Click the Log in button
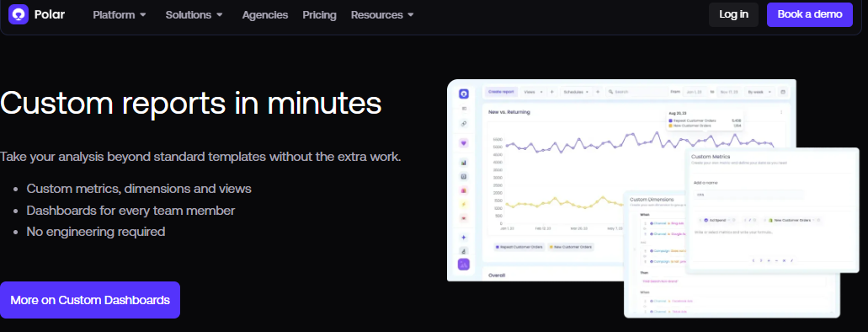The height and width of the screenshot is (332, 868). click(x=733, y=14)
